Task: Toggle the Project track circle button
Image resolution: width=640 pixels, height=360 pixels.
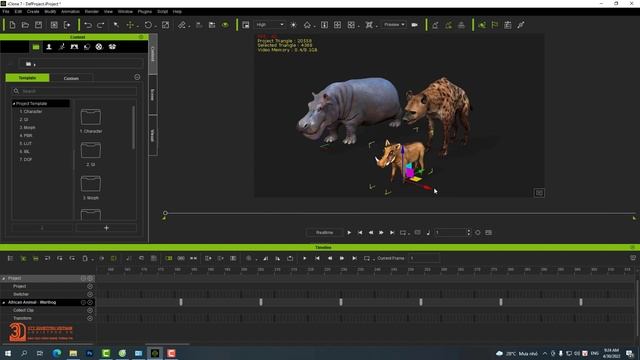Action: click(90, 286)
